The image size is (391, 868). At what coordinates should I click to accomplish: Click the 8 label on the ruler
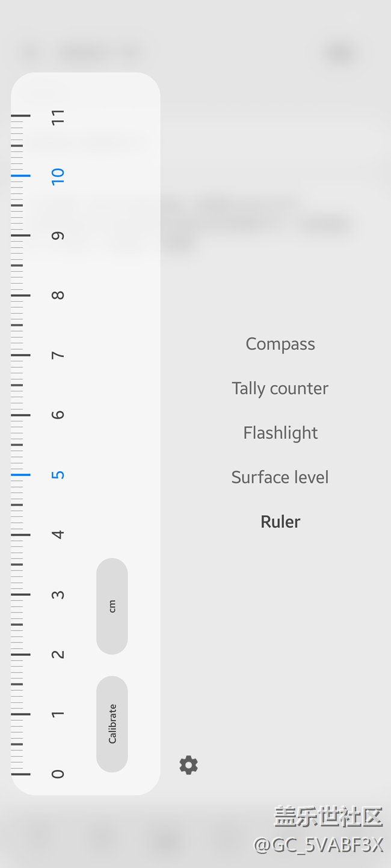point(58,295)
